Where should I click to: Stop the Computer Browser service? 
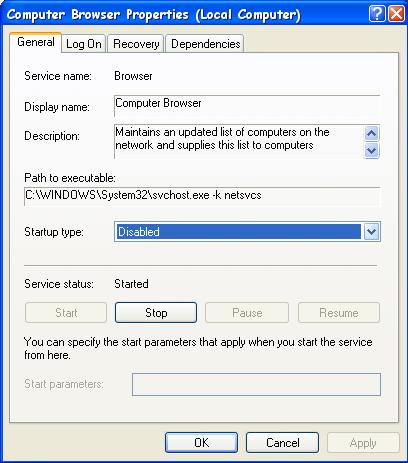coord(156,313)
